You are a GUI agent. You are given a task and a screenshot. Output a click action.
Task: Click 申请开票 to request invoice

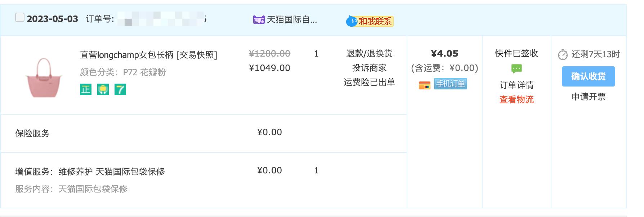pyautogui.click(x=588, y=97)
